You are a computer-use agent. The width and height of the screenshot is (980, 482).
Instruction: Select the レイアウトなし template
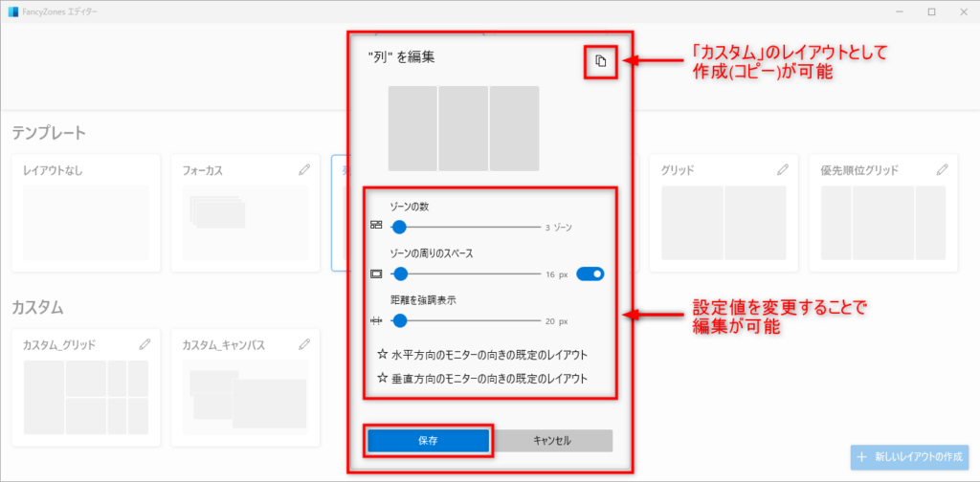click(x=85, y=222)
